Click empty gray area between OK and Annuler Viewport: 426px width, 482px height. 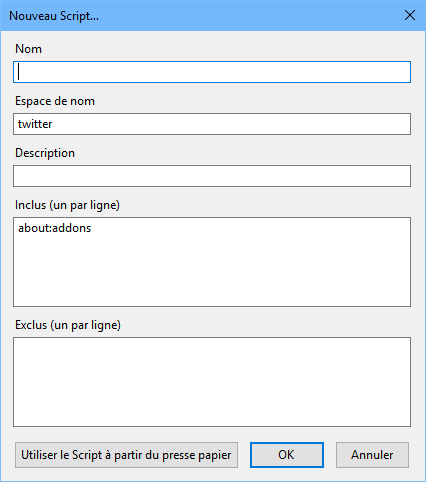330,455
